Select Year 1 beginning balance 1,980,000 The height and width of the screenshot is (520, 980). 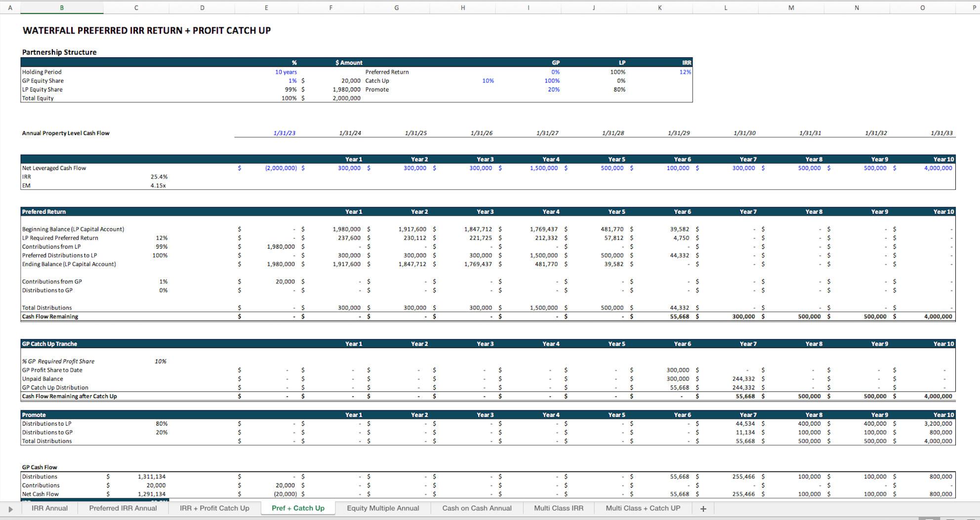click(x=346, y=229)
